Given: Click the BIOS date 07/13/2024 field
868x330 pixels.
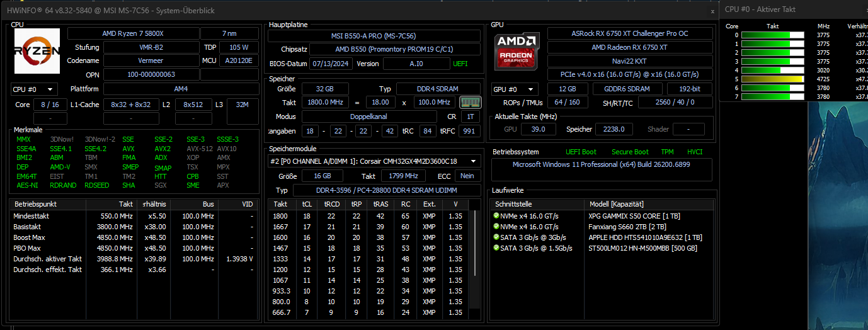Looking at the screenshot, I should (330, 64).
